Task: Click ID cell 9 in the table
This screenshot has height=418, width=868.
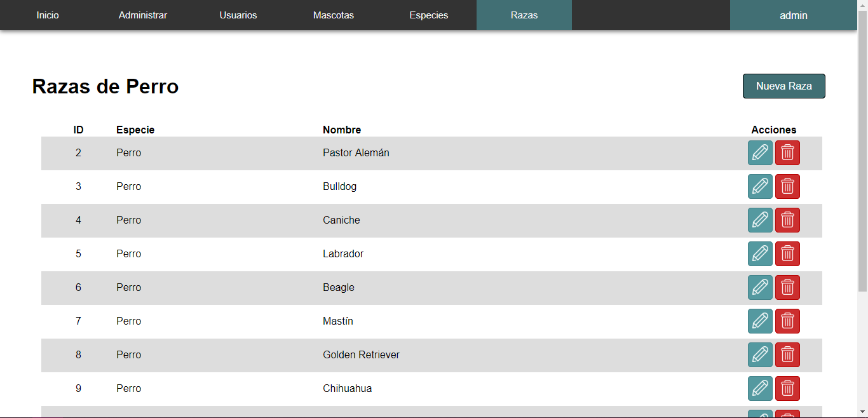Action: coord(78,388)
